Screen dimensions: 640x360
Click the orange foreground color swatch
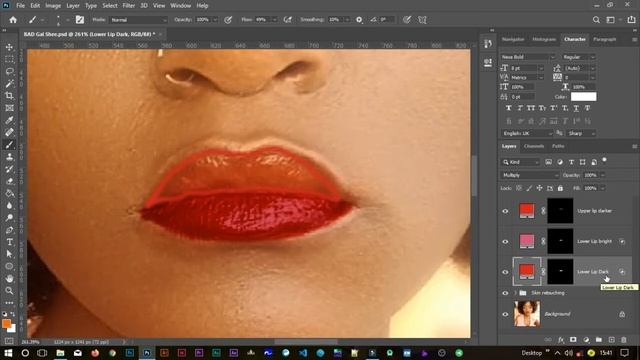pos(7,324)
